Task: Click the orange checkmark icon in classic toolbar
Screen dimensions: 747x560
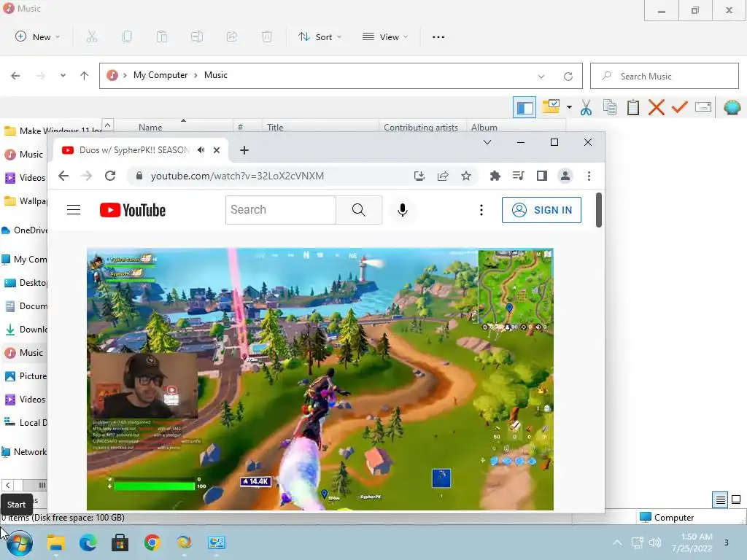Action: pos(679,107)
